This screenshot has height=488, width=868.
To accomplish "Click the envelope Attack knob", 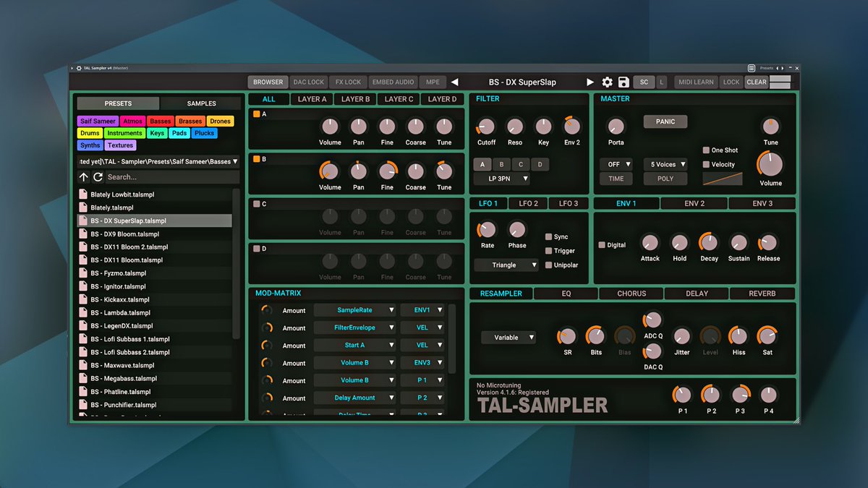I will (x=650, y=243).
